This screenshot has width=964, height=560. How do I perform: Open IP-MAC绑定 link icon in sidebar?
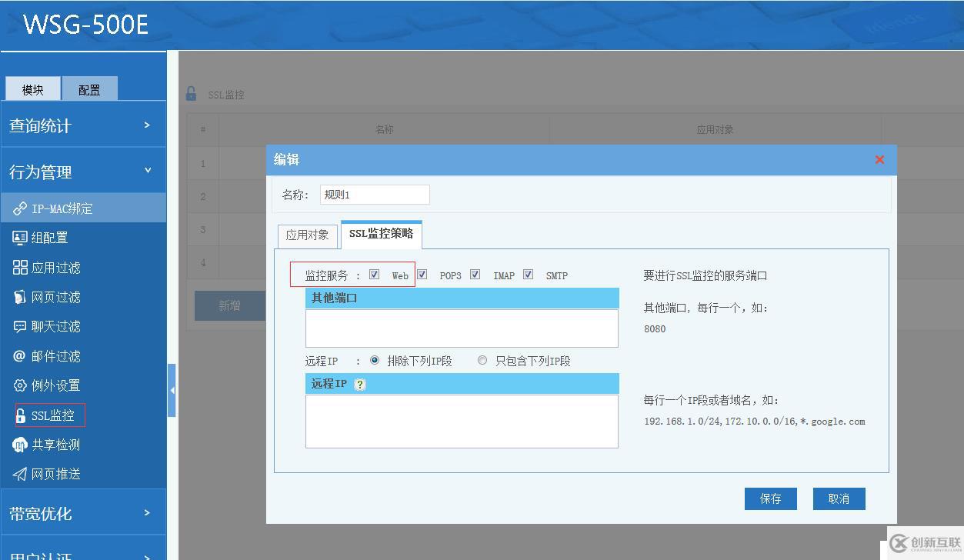(20, 208)
